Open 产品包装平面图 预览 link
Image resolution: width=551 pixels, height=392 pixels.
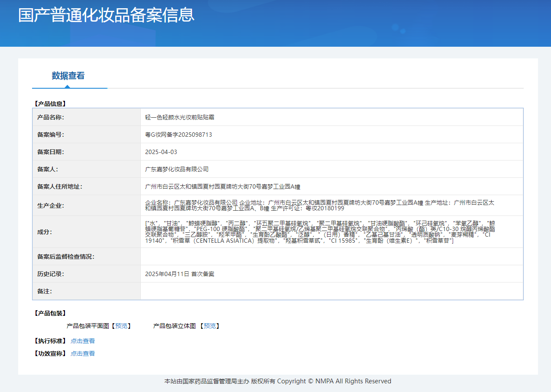pos(121,326)
